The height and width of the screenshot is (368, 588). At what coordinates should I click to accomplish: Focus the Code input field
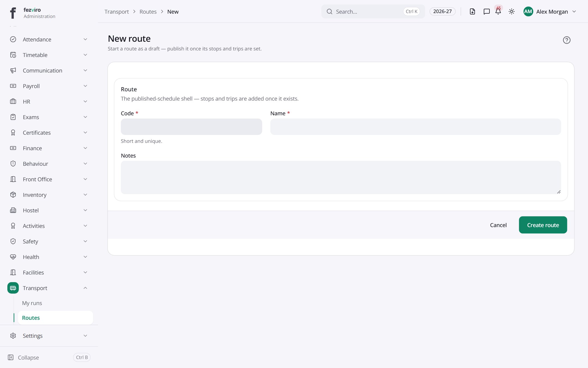191,127
